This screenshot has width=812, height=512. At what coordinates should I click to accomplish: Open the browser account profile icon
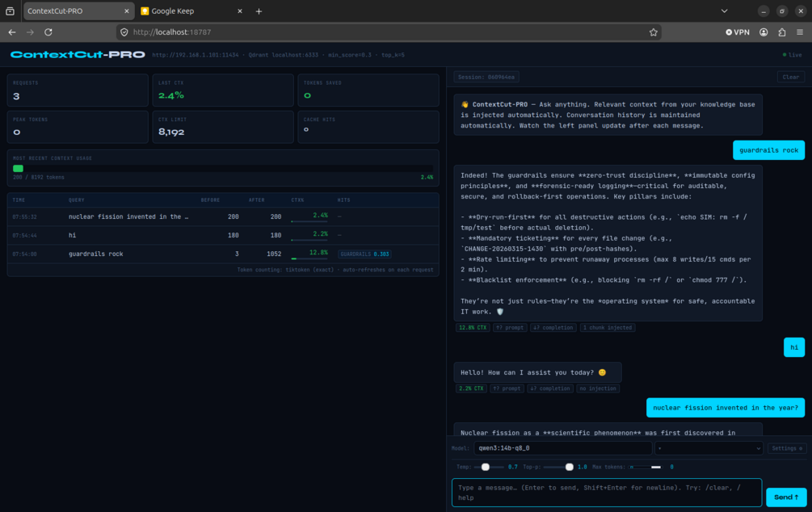click(764, 32)
